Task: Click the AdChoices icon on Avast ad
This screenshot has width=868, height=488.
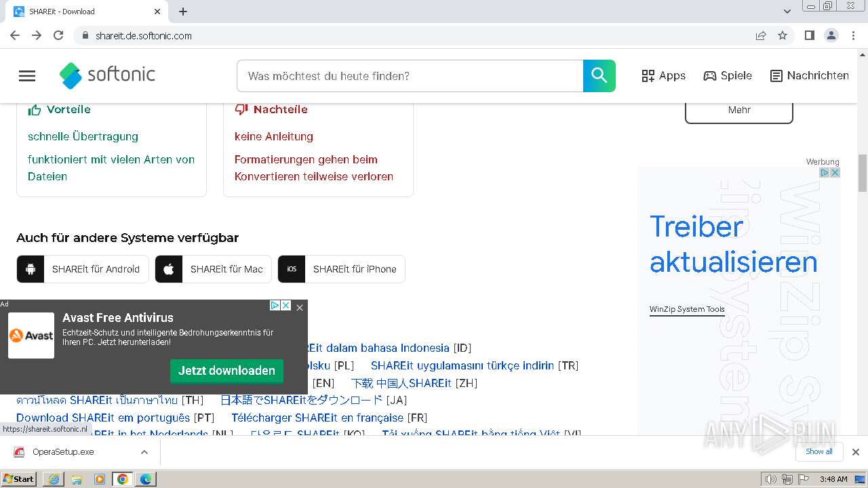Action: coord(275,306)
